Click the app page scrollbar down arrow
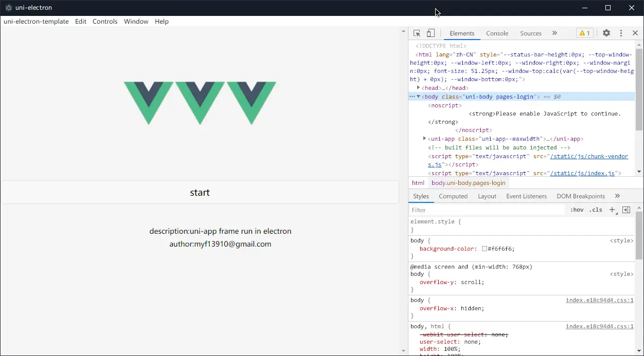This screenshot has height=356, width=644. coord(404,351)
